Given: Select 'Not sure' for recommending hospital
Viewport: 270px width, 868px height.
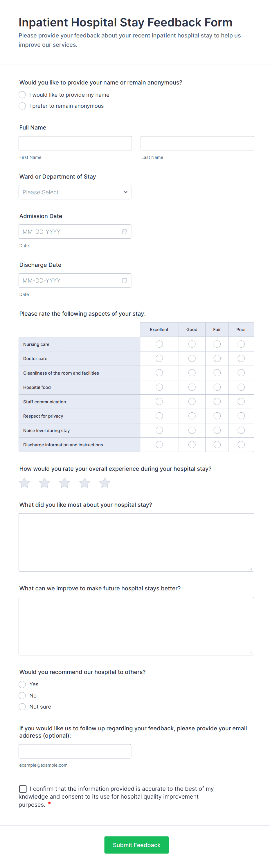Looking at the screenshot, I should point(22,707).
